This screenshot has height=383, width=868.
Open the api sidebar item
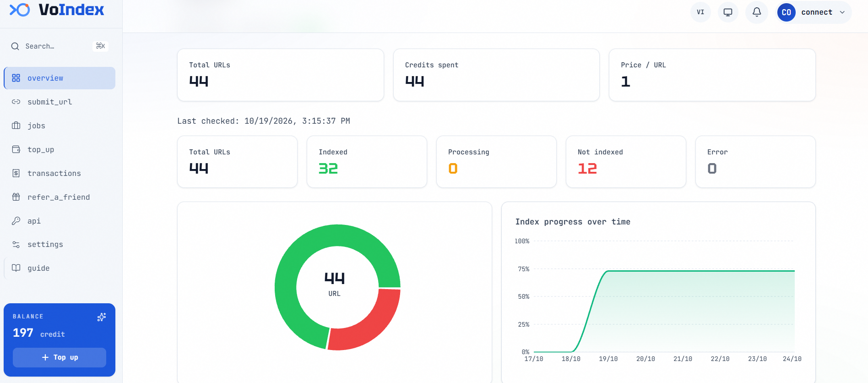point(60,221)
